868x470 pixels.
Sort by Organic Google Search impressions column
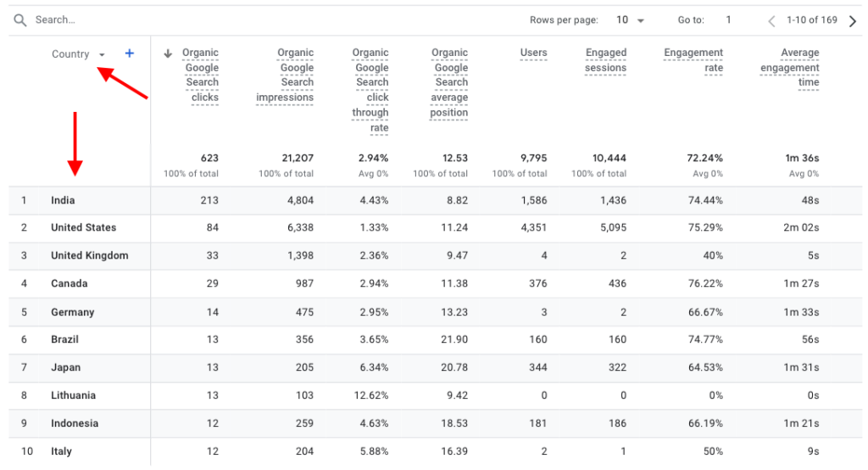[286, 75]
